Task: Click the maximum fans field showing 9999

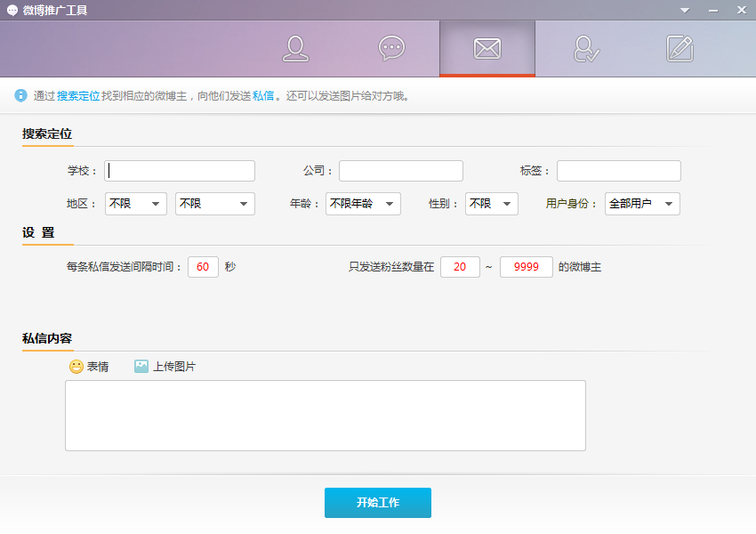Action: point(526,267)
